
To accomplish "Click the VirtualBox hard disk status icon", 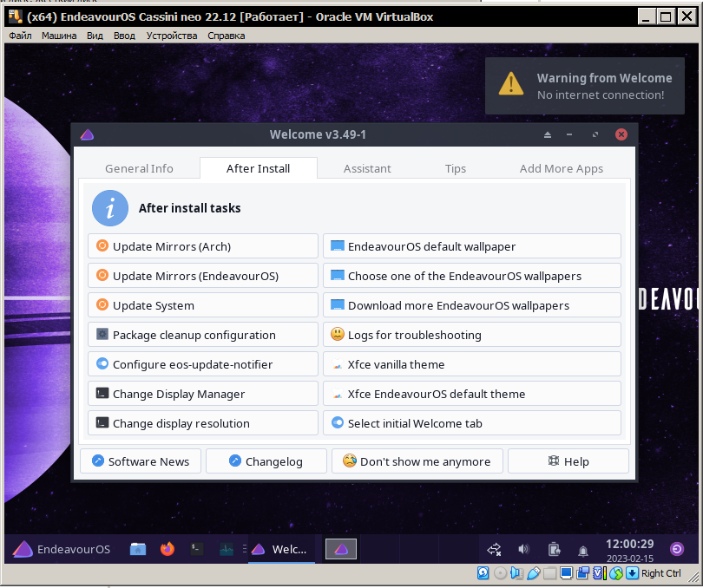I will click(x=483, y=573).
